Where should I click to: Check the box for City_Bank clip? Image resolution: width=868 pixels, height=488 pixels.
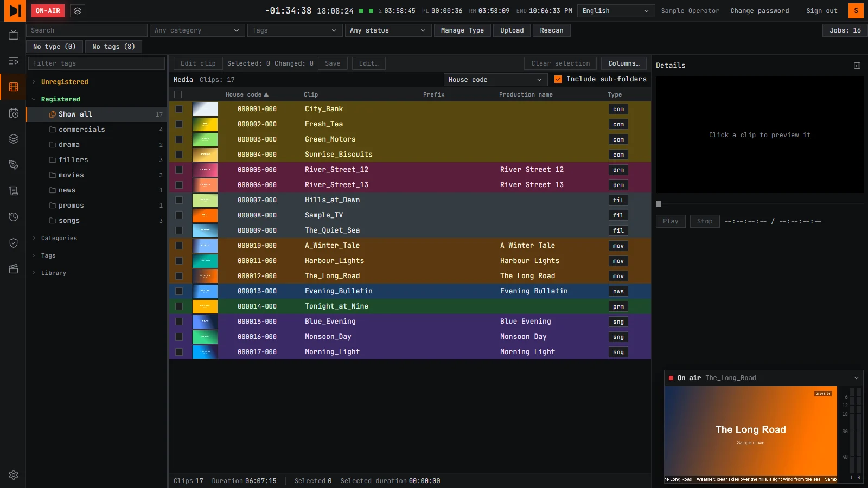click(179, 109)
